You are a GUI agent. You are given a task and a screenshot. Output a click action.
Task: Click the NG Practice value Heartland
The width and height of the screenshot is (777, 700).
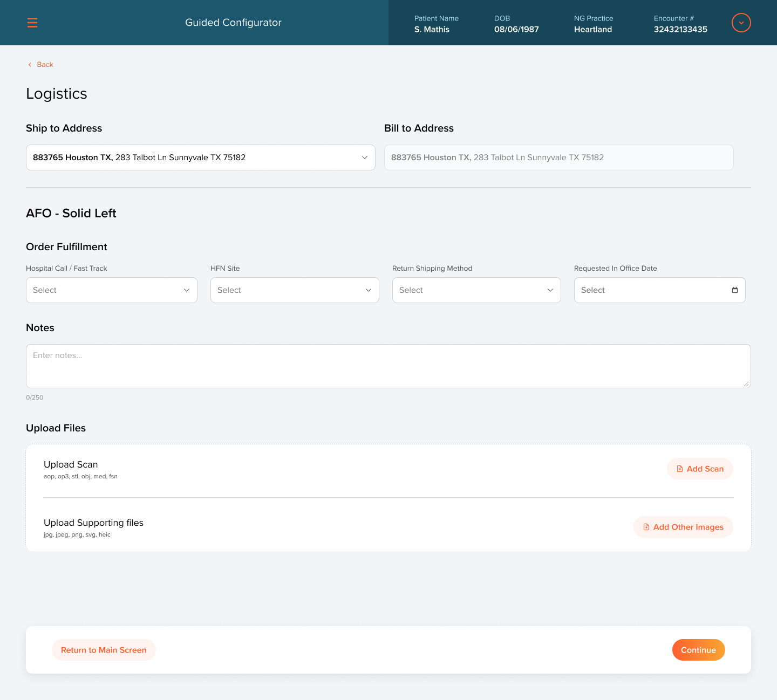click(593, 30)
